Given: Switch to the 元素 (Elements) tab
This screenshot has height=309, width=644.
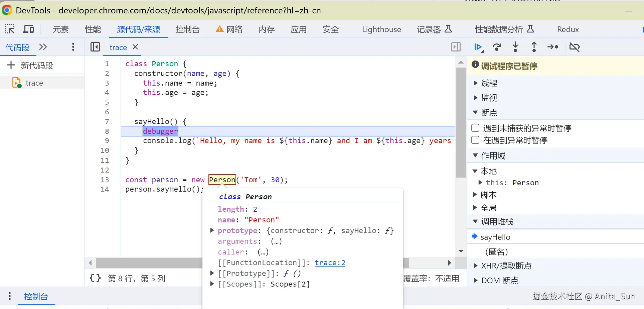Looking at the screenshot, I should [x=61, y=29].
